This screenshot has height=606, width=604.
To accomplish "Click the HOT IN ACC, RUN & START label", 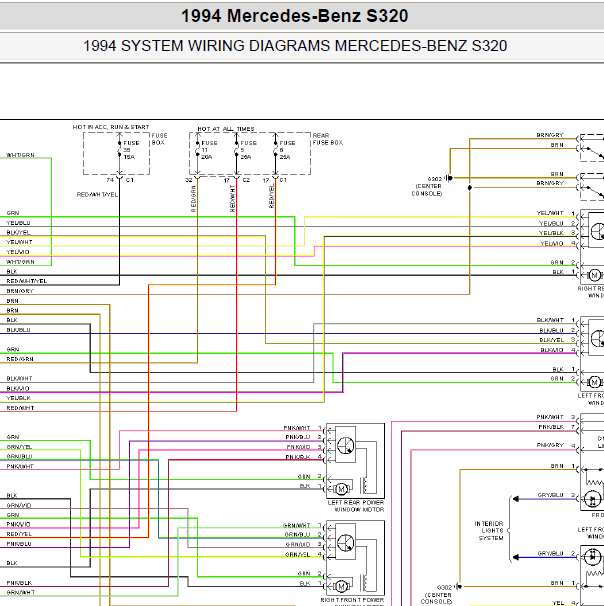I will (111, 127).
